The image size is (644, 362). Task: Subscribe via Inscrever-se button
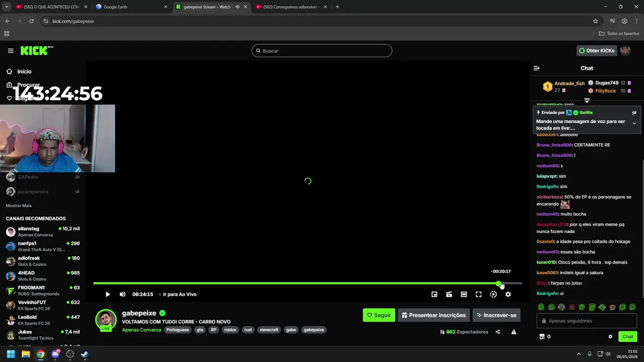[497, 315]
